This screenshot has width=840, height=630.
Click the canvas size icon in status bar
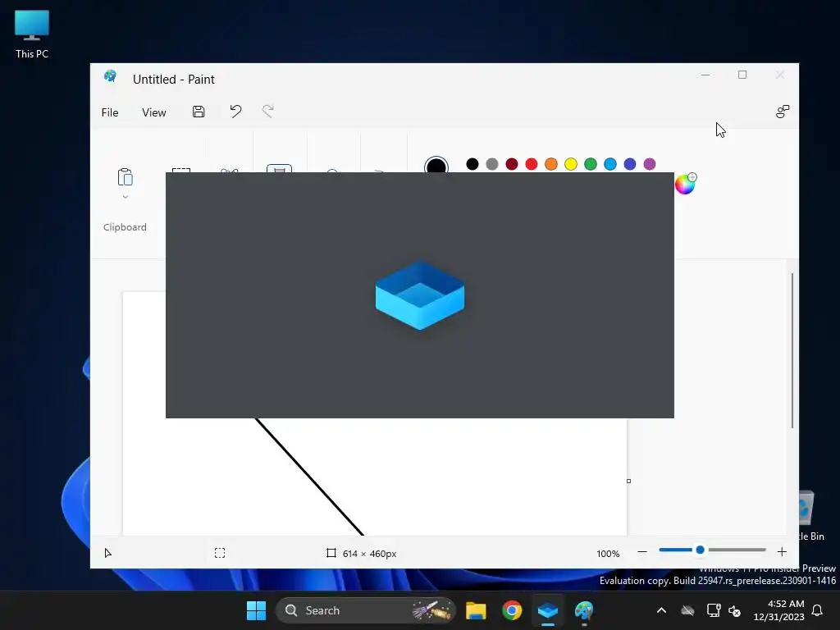pyautogui.click(x=331, y=553)
